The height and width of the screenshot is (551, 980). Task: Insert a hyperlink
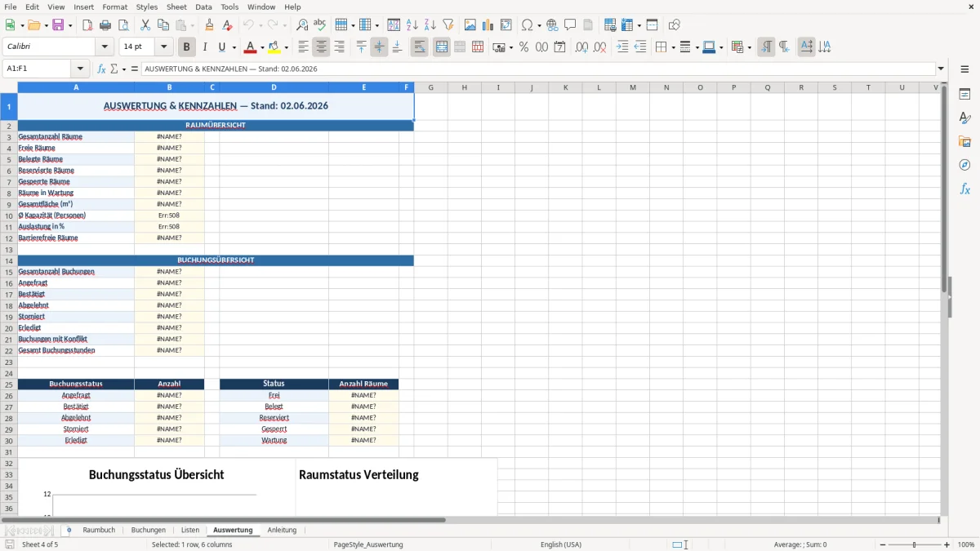(552, 25)
